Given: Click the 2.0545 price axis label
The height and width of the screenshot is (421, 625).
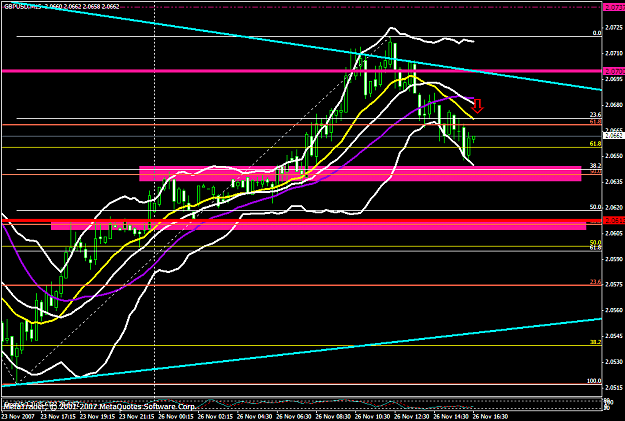Looking at the screenshot, I should tap(614, 336).
